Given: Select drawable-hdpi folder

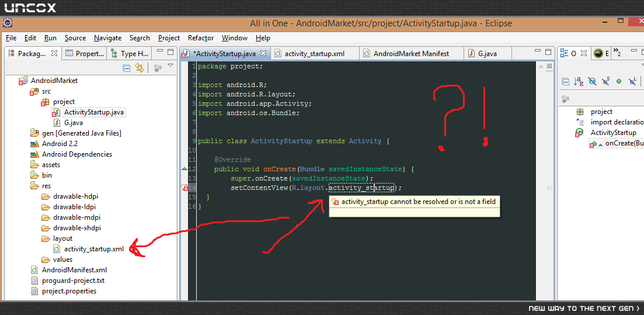Looking at the screenshot, I should (x=75, y=196).
